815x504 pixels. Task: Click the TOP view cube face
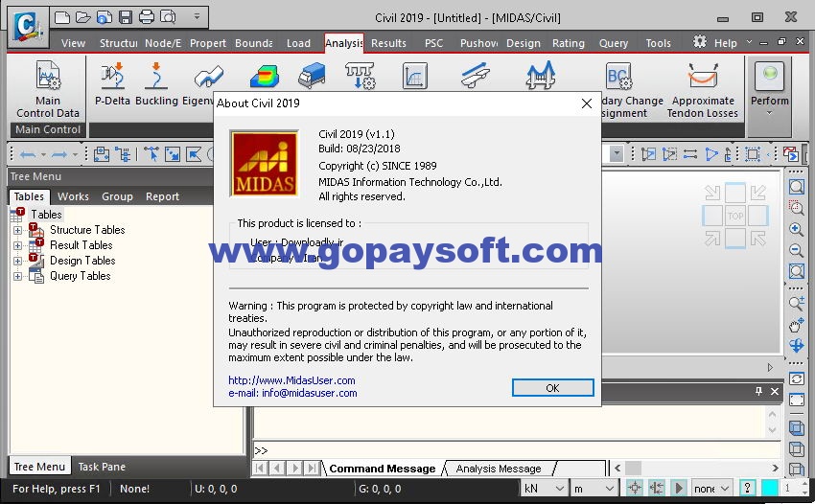pos(735,216)
